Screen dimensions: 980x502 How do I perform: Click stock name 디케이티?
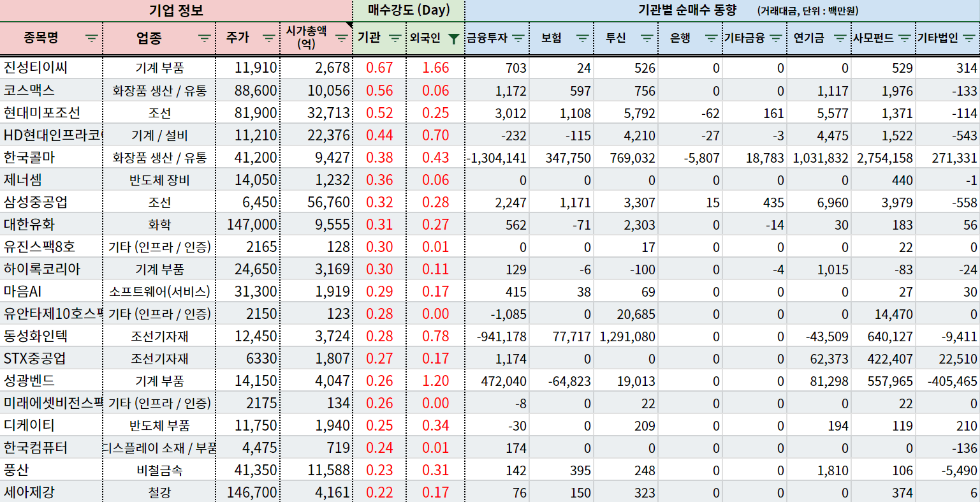(29, 425)
